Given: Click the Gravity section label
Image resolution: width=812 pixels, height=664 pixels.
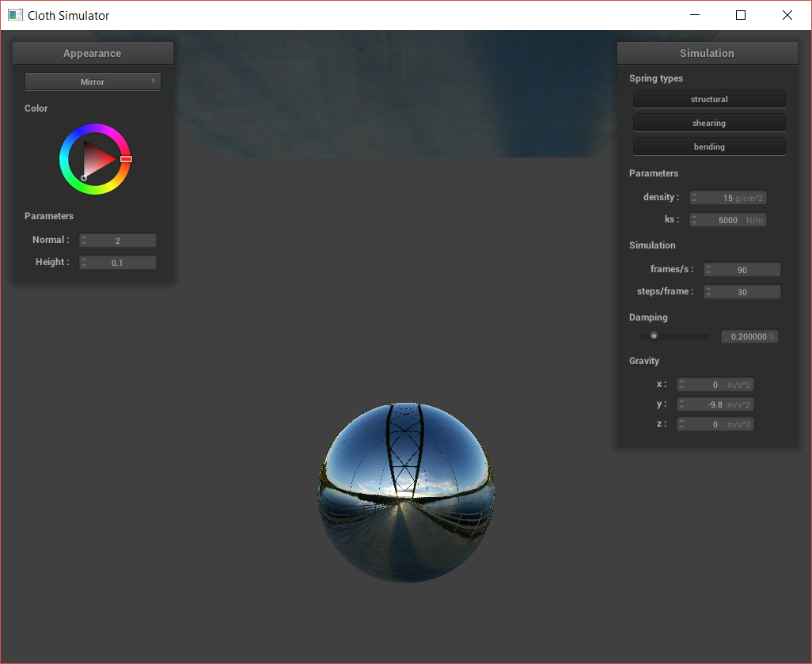Looking at the screenshot, I should [x=643, y=360].
